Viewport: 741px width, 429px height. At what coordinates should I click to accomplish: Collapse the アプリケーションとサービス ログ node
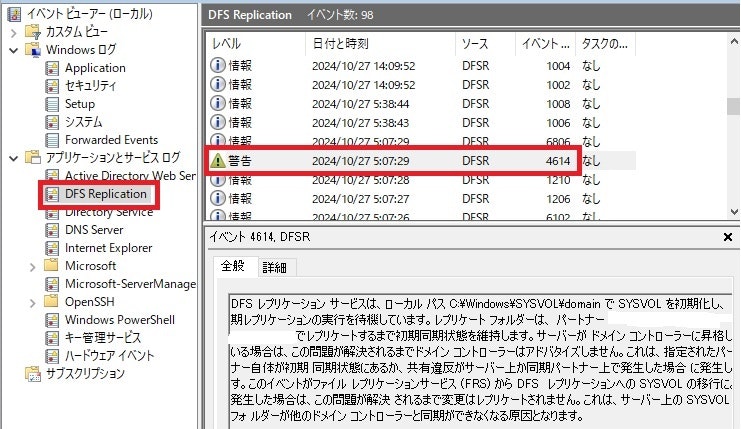(x=14, y=158)
